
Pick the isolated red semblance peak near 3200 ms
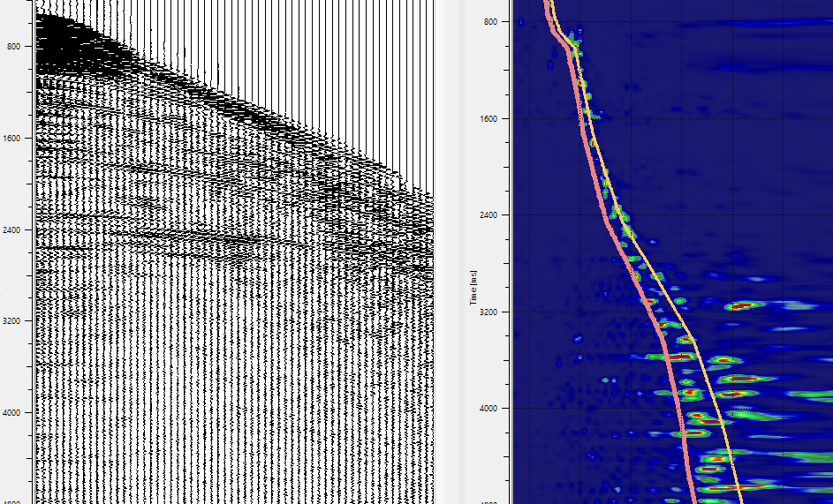point(740,306)
